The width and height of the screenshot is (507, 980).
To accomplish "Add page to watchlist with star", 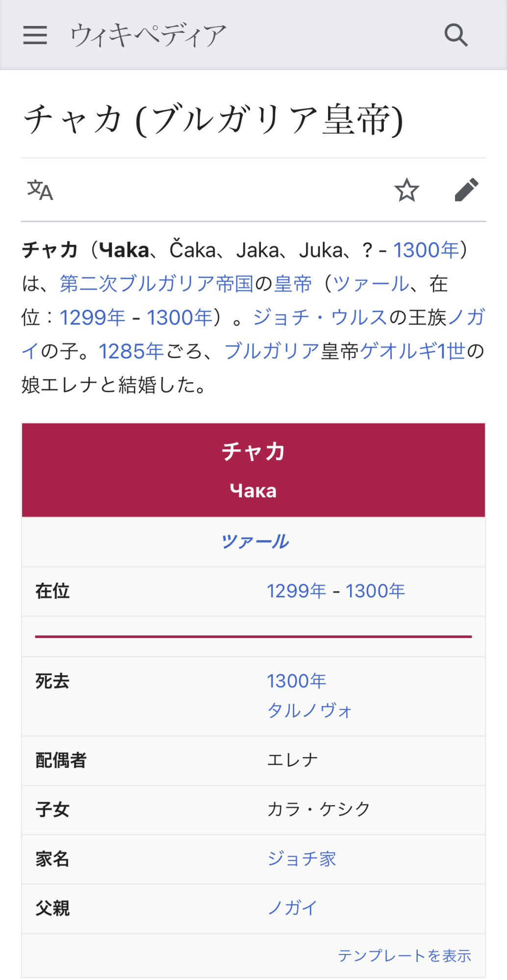I will 406,190.
